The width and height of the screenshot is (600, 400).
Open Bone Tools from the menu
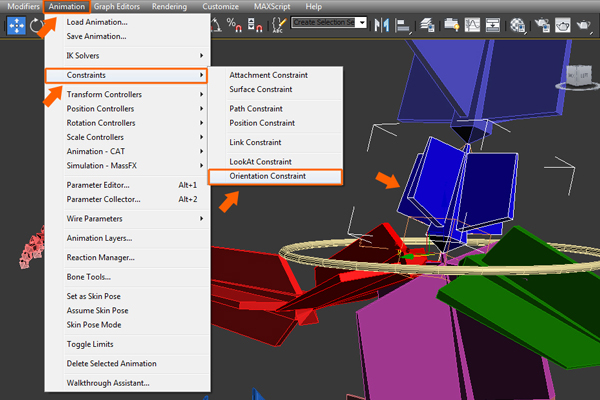[x=127, y=277]
